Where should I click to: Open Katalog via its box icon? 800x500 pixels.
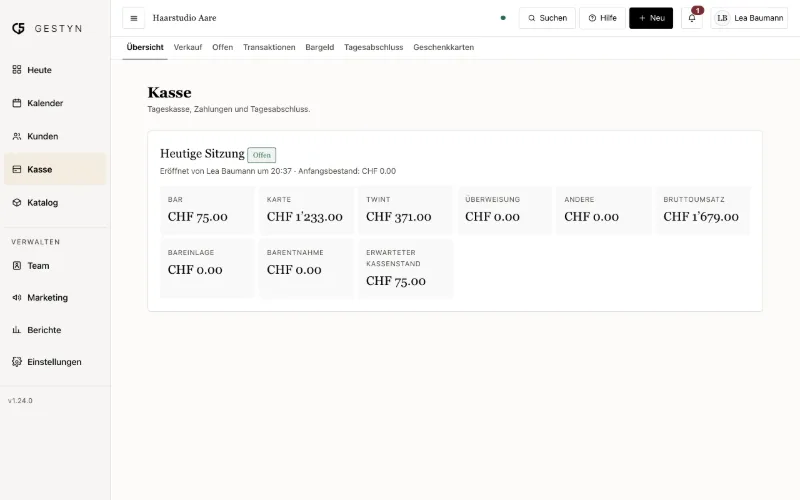17,203
